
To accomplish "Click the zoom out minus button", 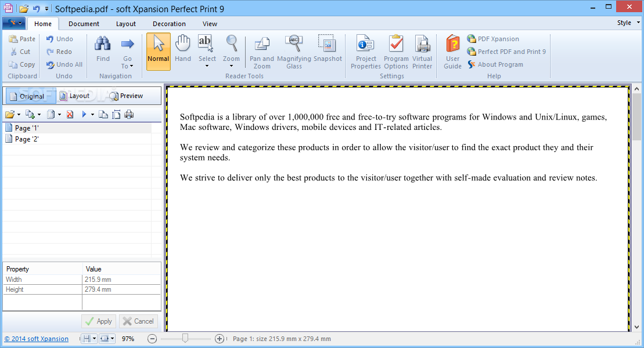I will pyautogui.click(x=152, y=339).
